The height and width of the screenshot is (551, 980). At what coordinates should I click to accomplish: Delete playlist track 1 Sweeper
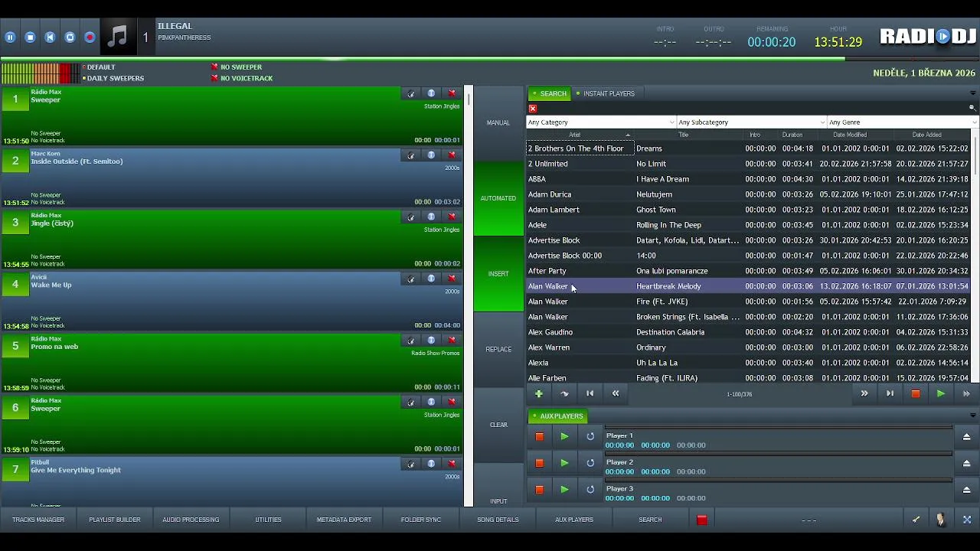point(452,93)
